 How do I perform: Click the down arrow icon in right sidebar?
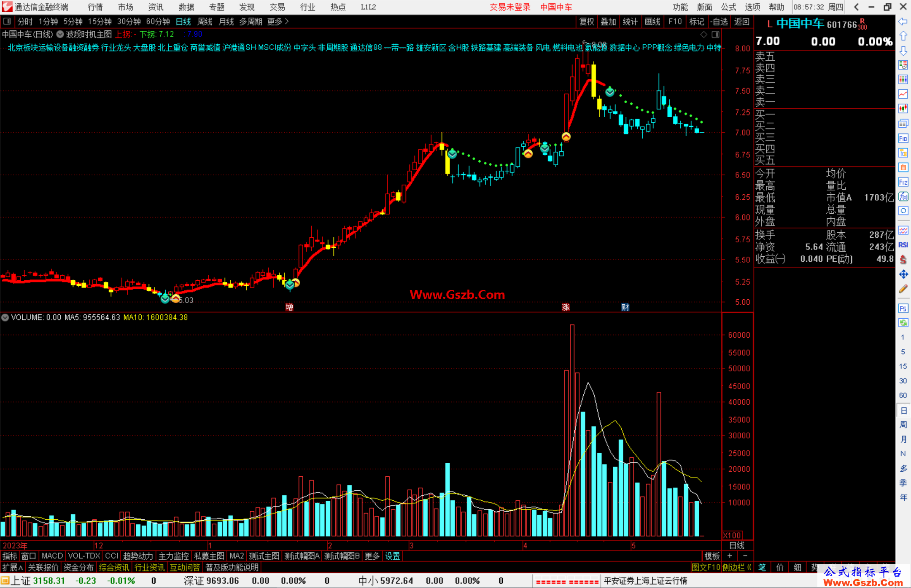903,51
